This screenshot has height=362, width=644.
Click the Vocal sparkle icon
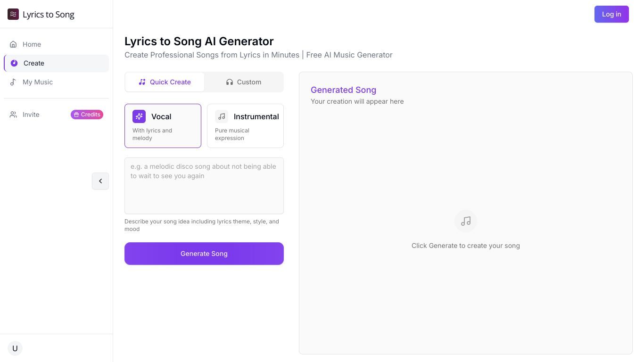(x=139, y=116)
